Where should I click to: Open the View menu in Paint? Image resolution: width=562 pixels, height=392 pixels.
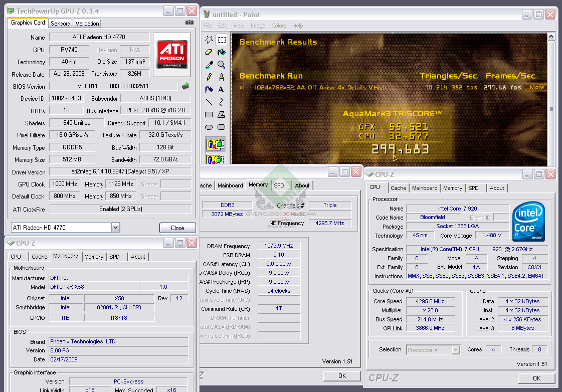pos(239,26)
